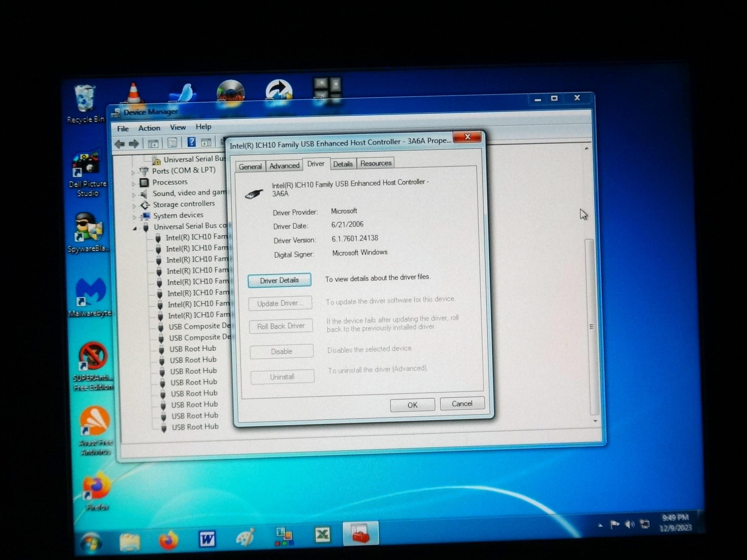
Task: Click the Action Center flag tray icon
Action: coord(615,525)
